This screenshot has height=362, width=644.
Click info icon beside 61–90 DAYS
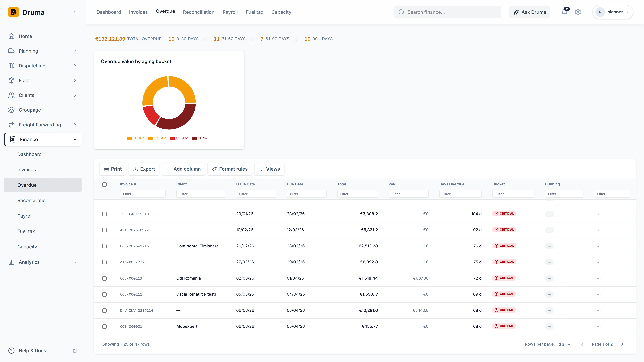295,39
